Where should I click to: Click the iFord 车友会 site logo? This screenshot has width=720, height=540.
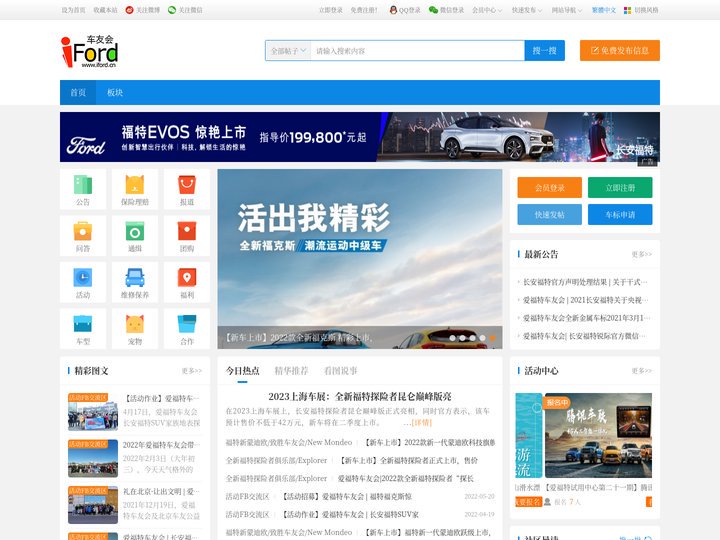90,51
